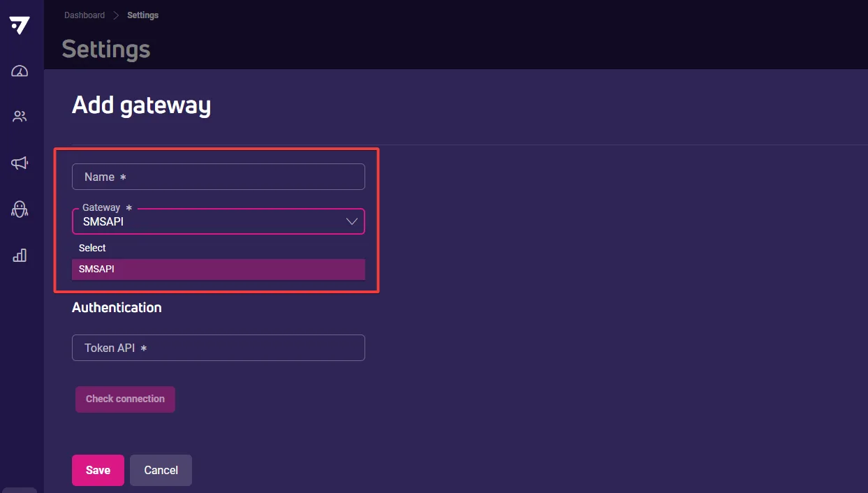868x493 pixels.
Task: Open the campaigns megaphone icon
Action: 20,163
